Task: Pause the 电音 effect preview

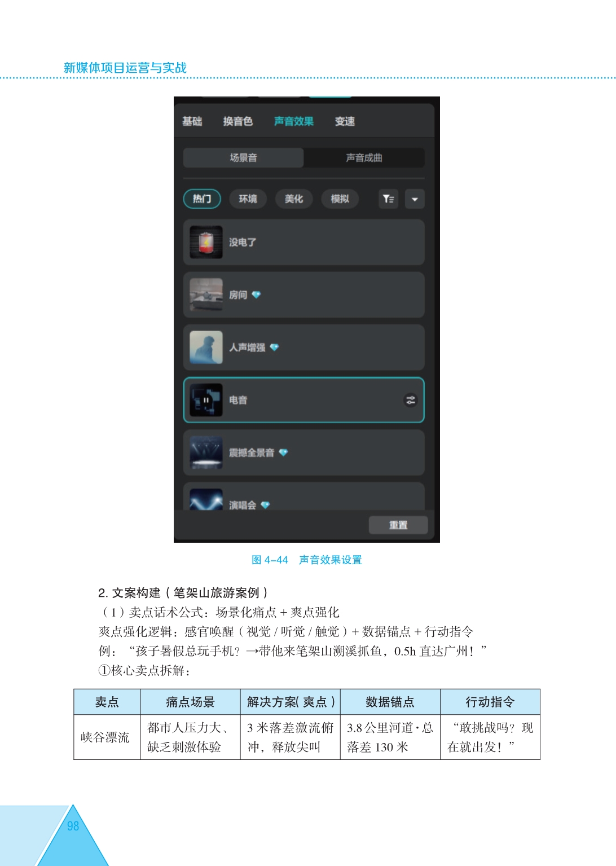Action: tap(206, 400)
